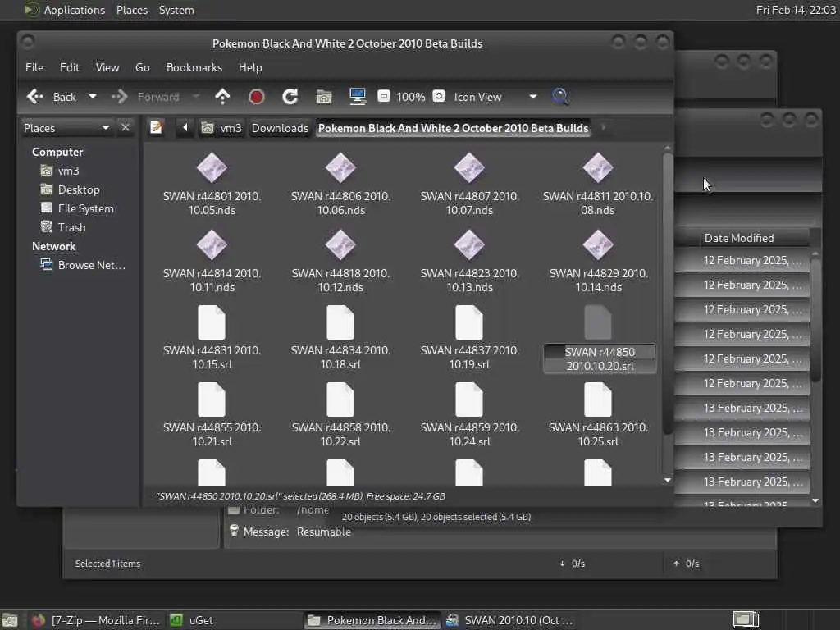The image size is (840, 630).
Task: Open the Icon View mode dropdown
Action: tap(495, 97)
